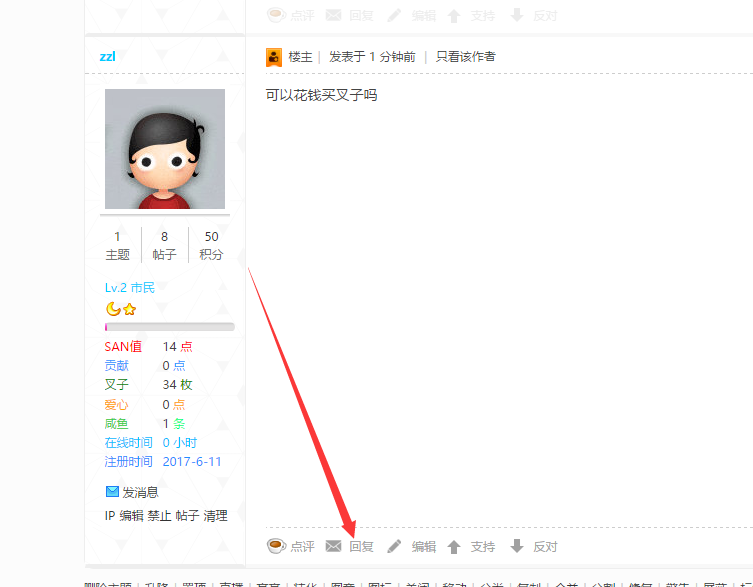
Task: Click the yellow star rank icon
Action: 129,309
